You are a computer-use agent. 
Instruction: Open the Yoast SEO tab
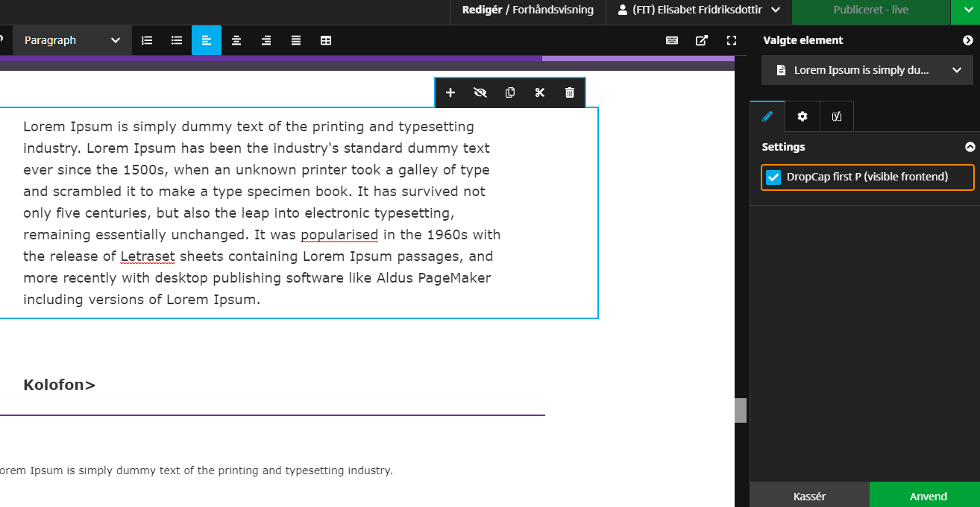pos(837,116)
